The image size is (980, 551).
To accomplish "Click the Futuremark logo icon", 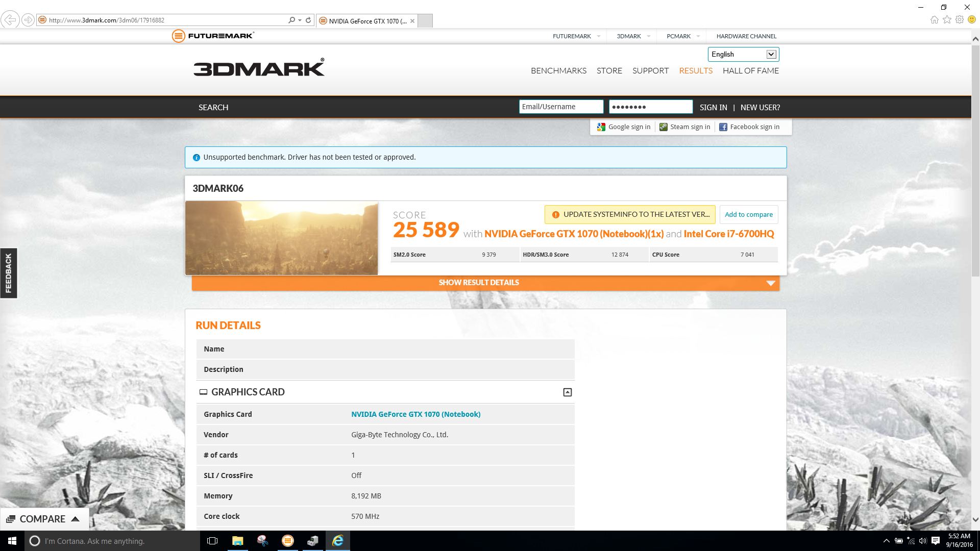I will 178,36.
